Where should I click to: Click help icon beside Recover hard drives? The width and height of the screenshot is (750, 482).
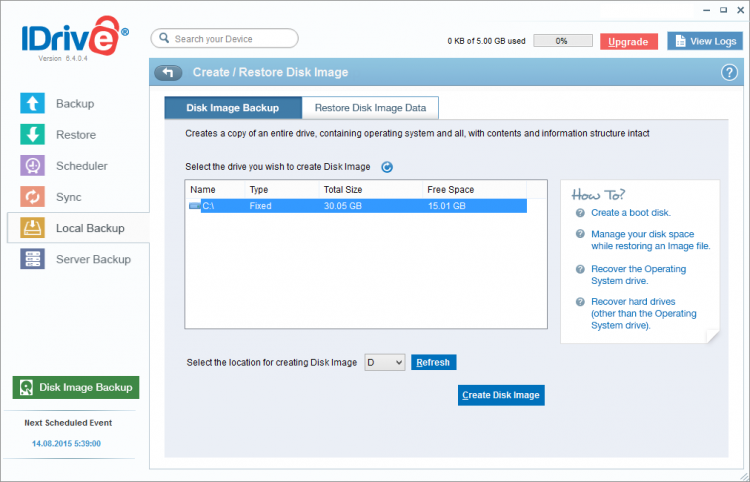point(580,302)
